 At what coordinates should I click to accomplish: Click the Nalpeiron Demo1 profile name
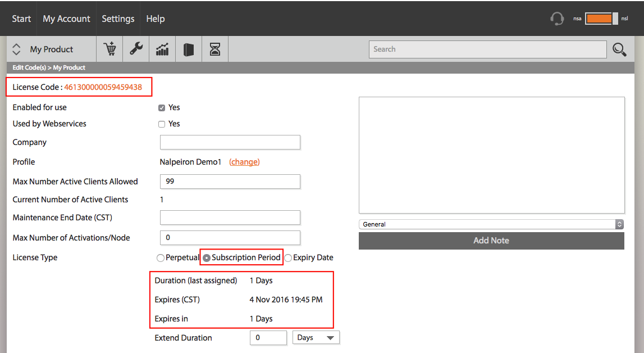(x=190, y=162)
